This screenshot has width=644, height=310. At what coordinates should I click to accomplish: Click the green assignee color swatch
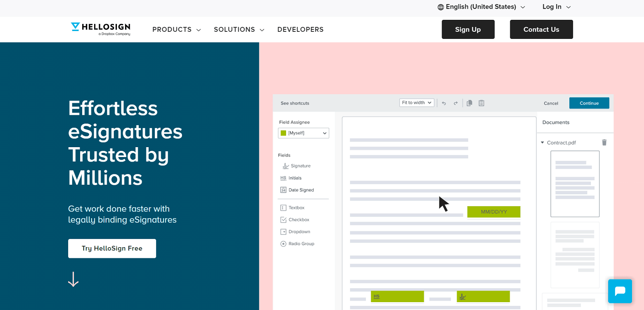[x=283, y=133]
